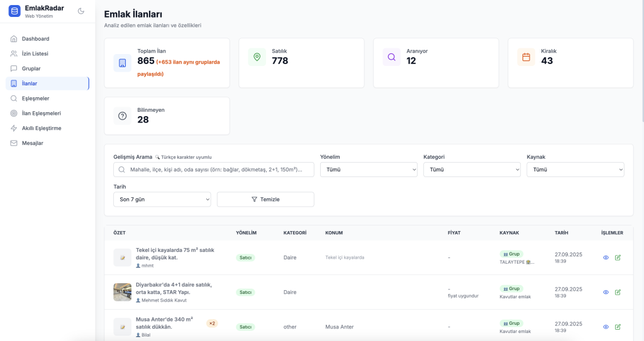Viewport: 644px width, 341px height.
Task: Open the Yönelim dropdown
Action: tap(369, 170)
